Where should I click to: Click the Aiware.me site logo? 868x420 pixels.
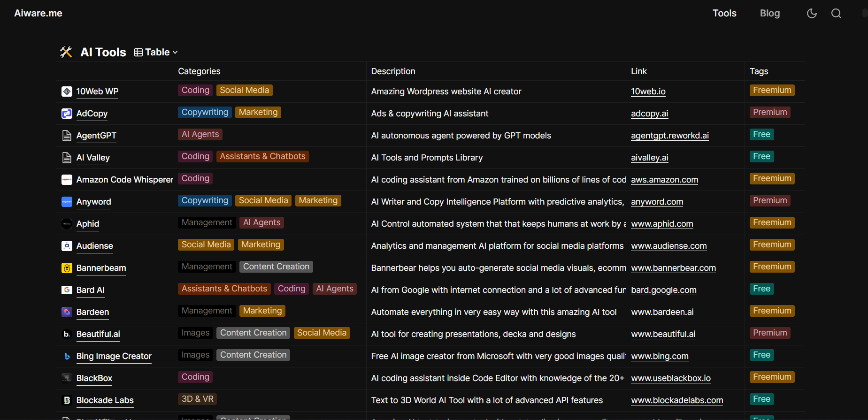pos(38,13)
